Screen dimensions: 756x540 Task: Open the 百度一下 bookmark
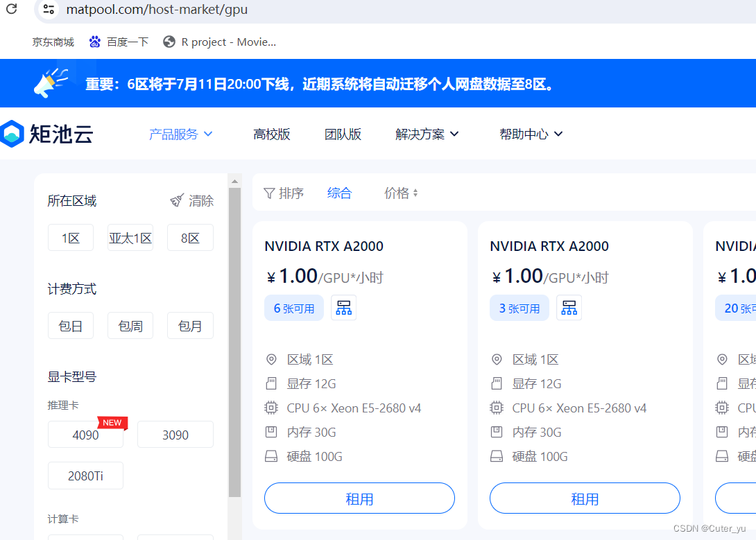tap(119, 42)
